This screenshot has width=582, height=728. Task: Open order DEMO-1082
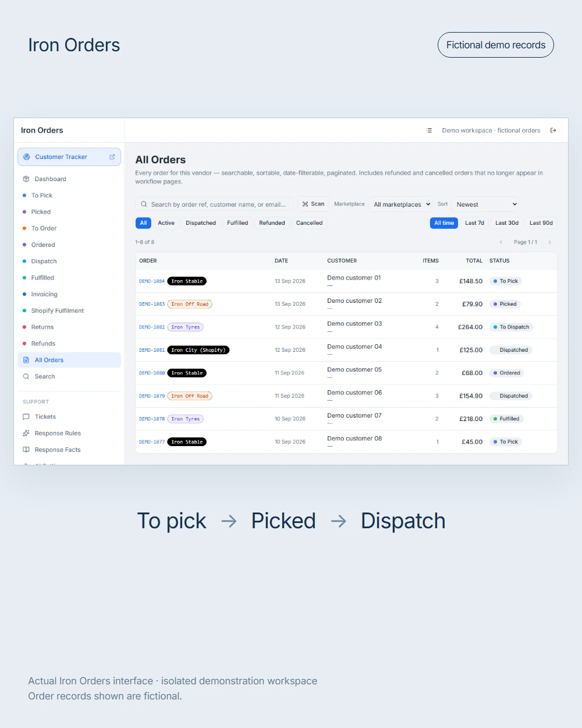pos(152,327)
